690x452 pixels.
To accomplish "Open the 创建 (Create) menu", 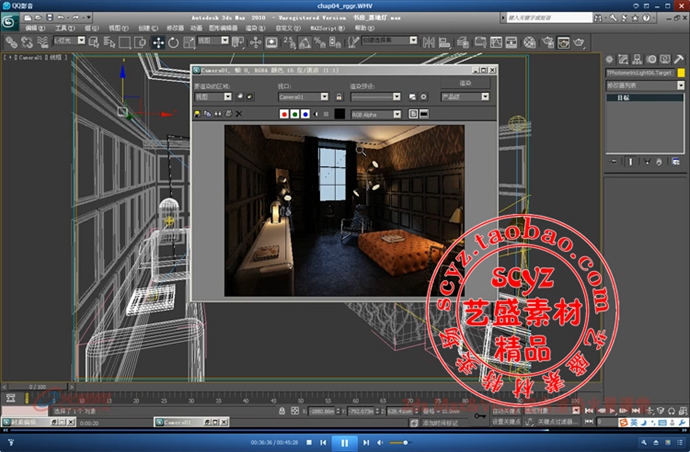I will coord(148,28).
